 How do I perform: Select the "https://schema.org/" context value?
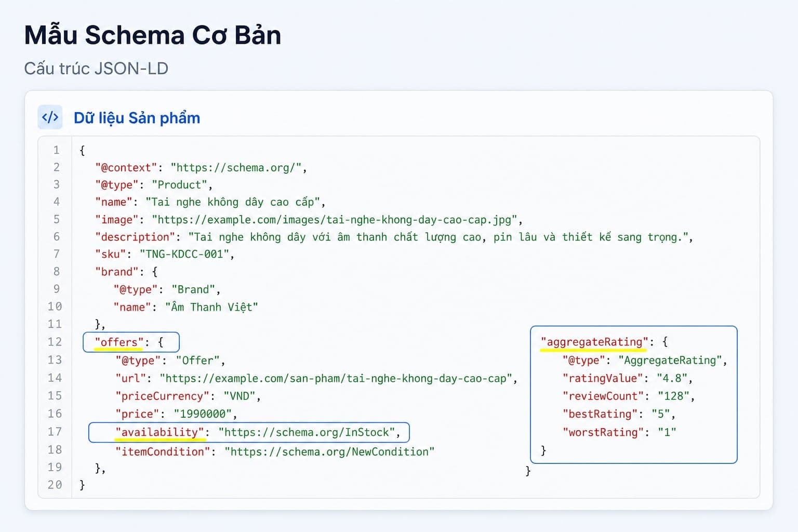(x=236, y=168)
